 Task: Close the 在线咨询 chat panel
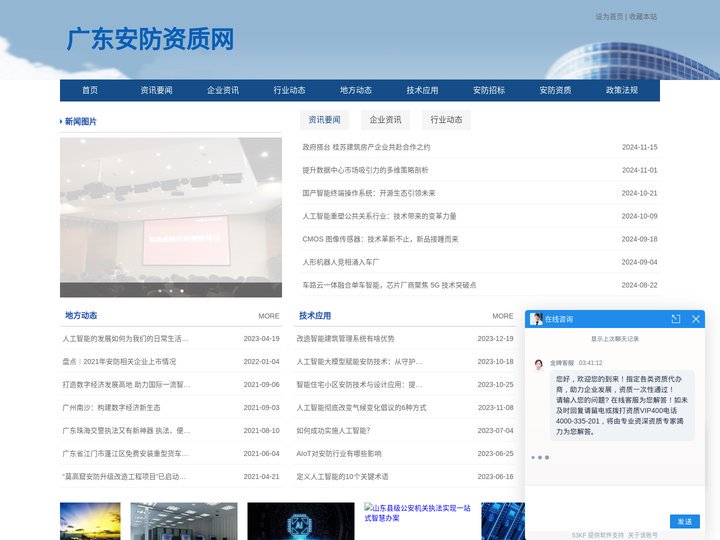pyautogui.click(x=696, y=319)
